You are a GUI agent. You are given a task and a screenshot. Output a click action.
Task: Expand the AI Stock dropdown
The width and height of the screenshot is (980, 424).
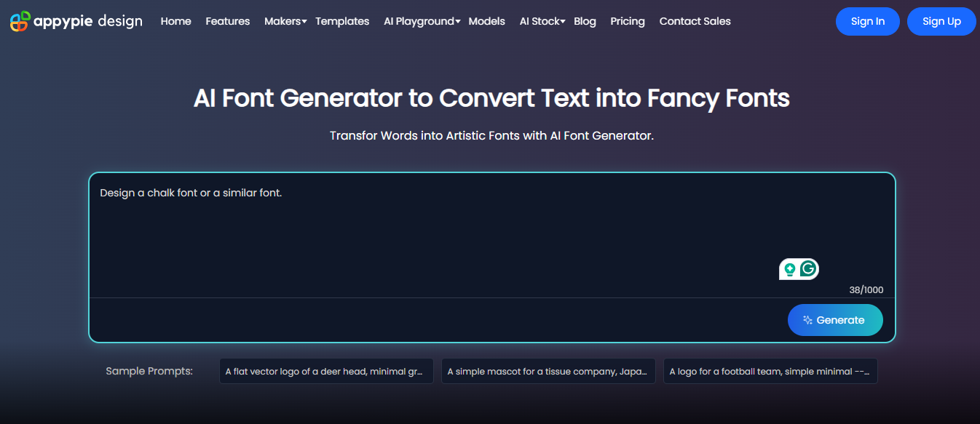542,21
